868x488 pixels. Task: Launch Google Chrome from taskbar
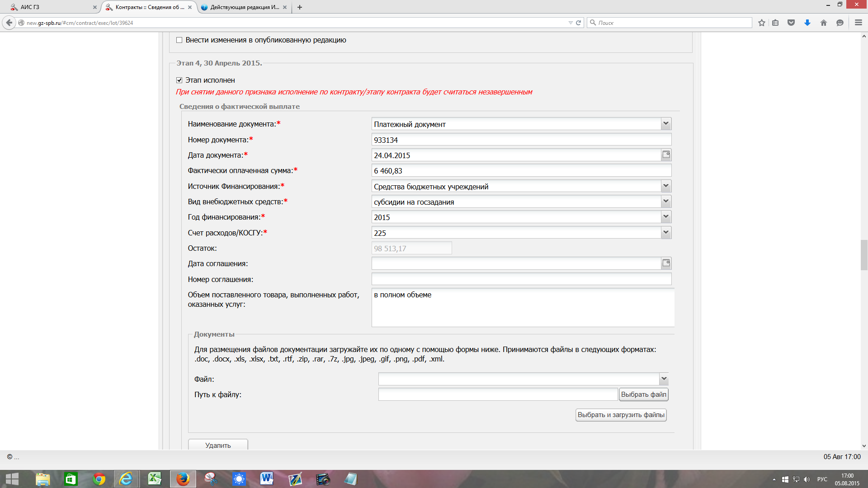[99, 479]
